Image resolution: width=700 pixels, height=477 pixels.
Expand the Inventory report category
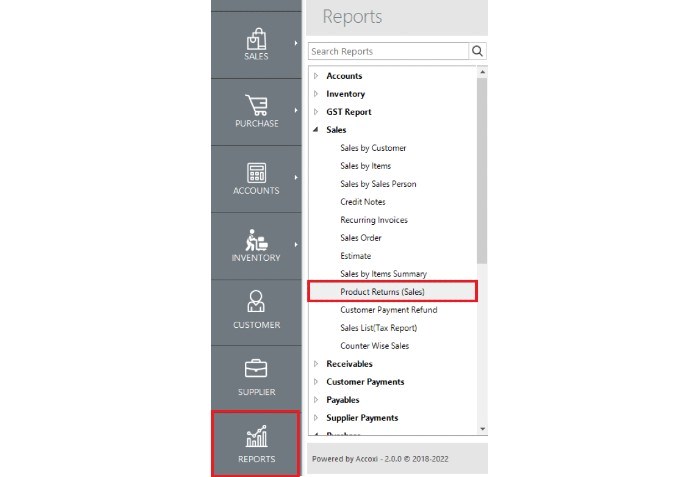coord(316,94)
